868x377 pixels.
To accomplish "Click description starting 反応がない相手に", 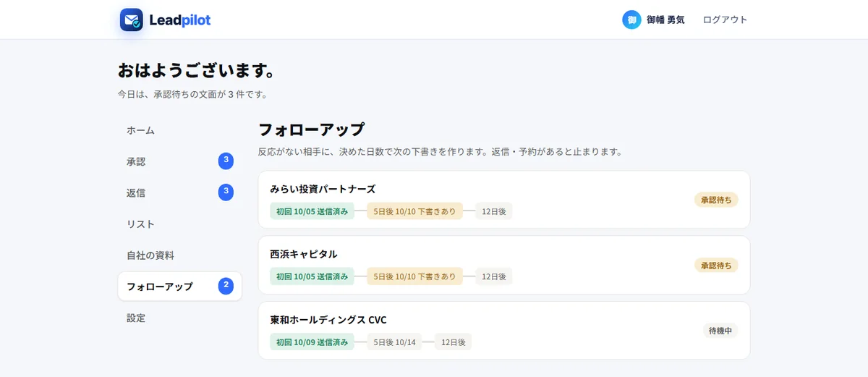I will [x=440, y=152].
